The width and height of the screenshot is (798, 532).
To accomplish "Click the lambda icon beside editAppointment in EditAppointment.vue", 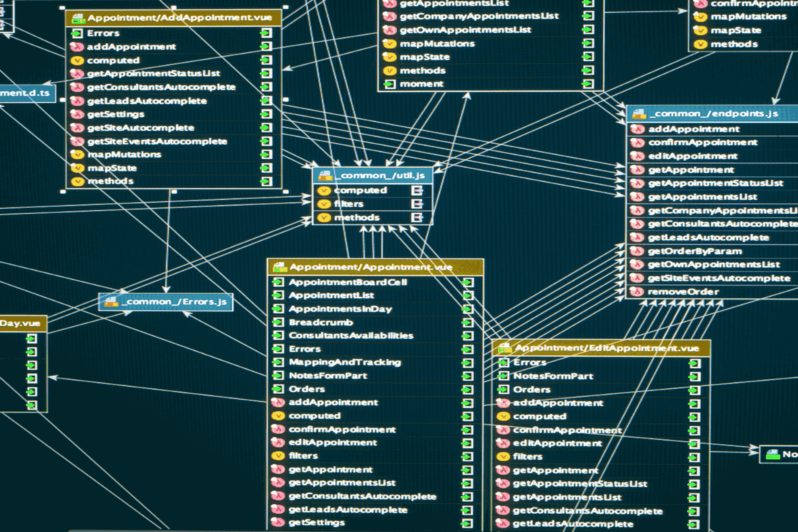I will point(503,443).
